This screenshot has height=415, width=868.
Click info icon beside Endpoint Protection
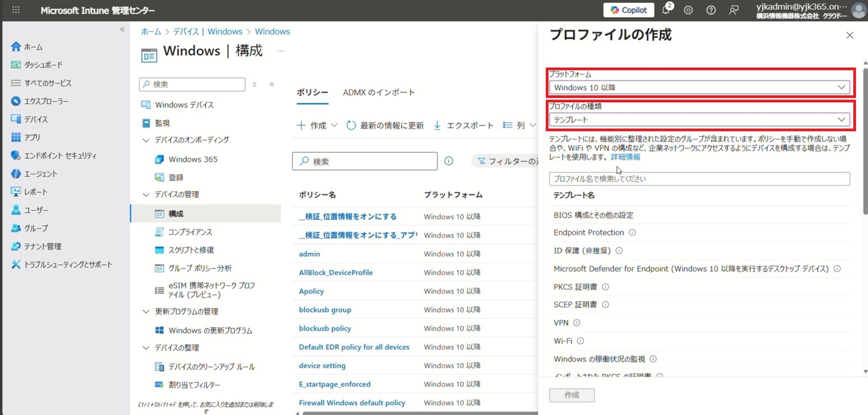(632, 232)
